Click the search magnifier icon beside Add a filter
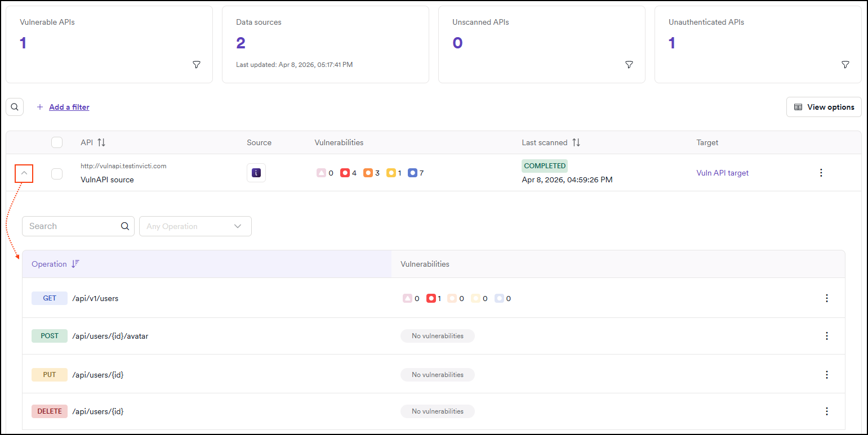The height and width of the screenshot is (435, 868). tap(15, 107)
